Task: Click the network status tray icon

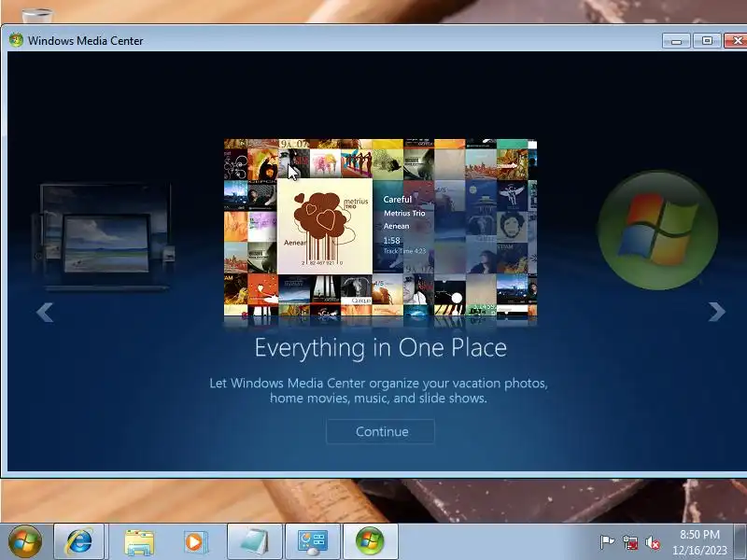Action: pyautogui.click(x=629, y=542)
